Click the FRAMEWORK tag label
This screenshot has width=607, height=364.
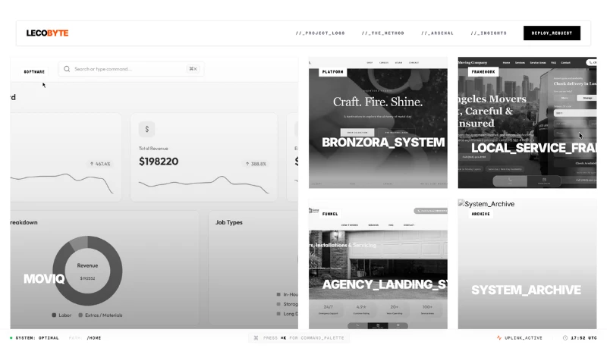pyautogui.click(x=483, y=71)
